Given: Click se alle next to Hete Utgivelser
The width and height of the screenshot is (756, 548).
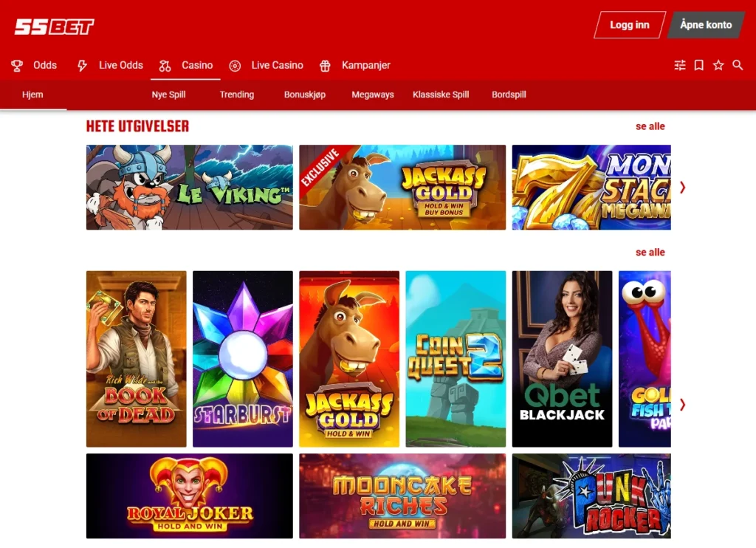Looking at the screenshot, I should 650,126.
